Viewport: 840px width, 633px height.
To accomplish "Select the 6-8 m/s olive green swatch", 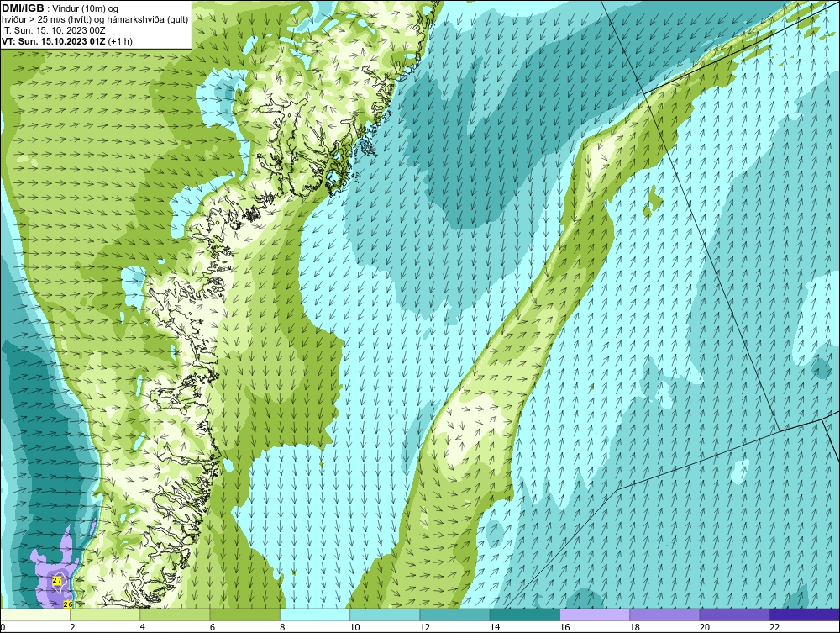I will pos(244,615).
